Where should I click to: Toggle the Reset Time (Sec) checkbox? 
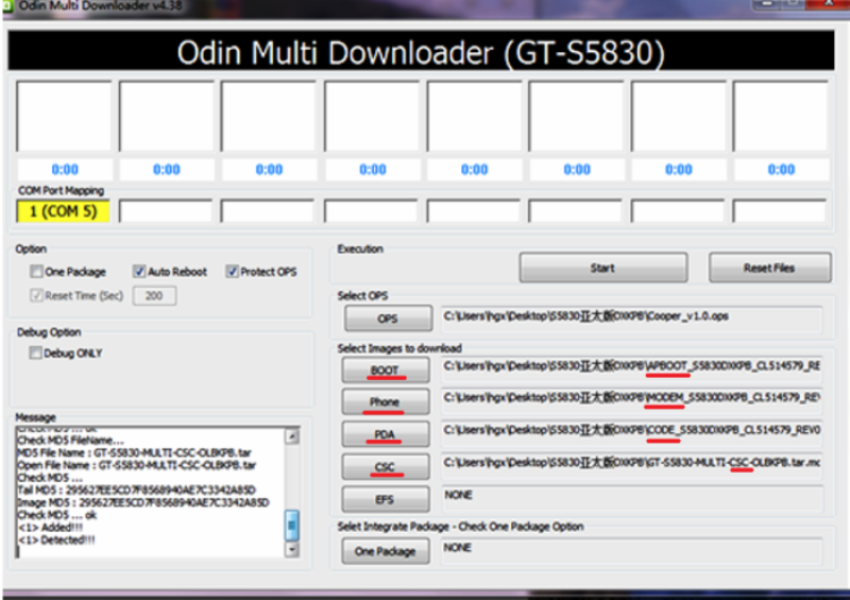(x=36, y=295)
